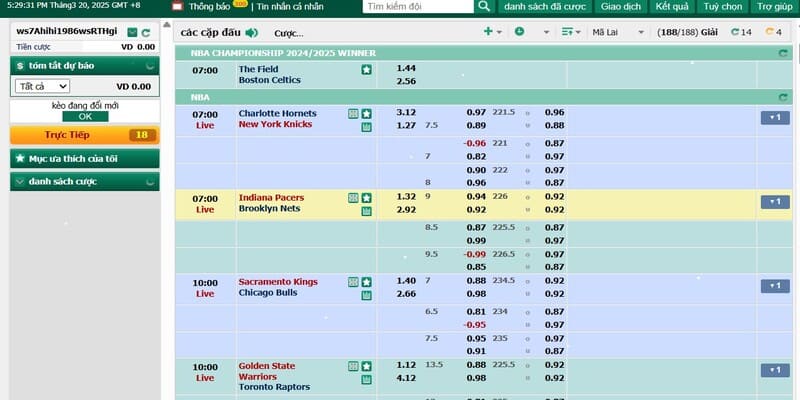Open the scoreboard icon for Sacramento Kings match

(353, 282)
